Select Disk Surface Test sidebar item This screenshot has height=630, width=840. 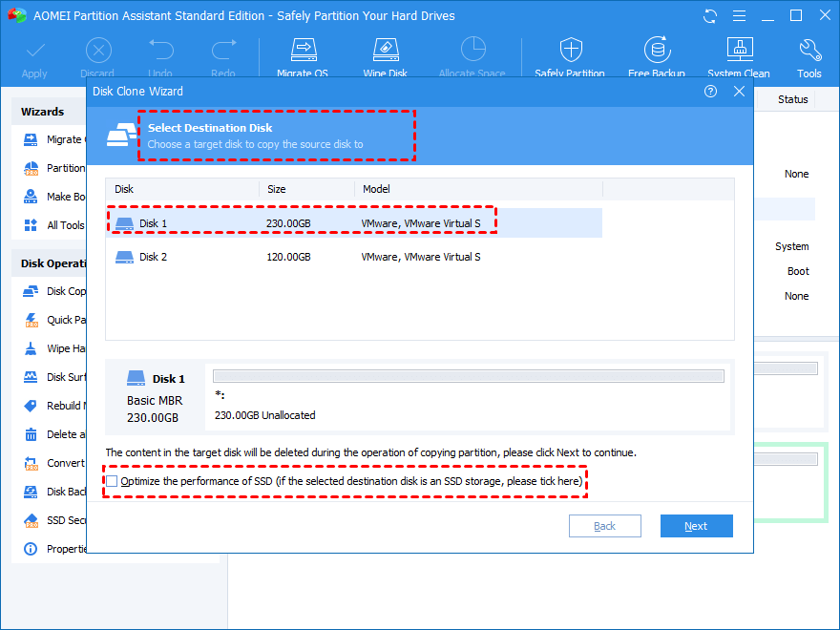pos(54,377)
